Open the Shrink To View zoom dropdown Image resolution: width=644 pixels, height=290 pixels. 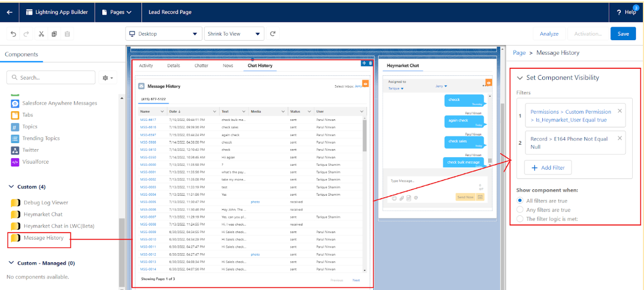pyautogui.click(x=234, y=34)
